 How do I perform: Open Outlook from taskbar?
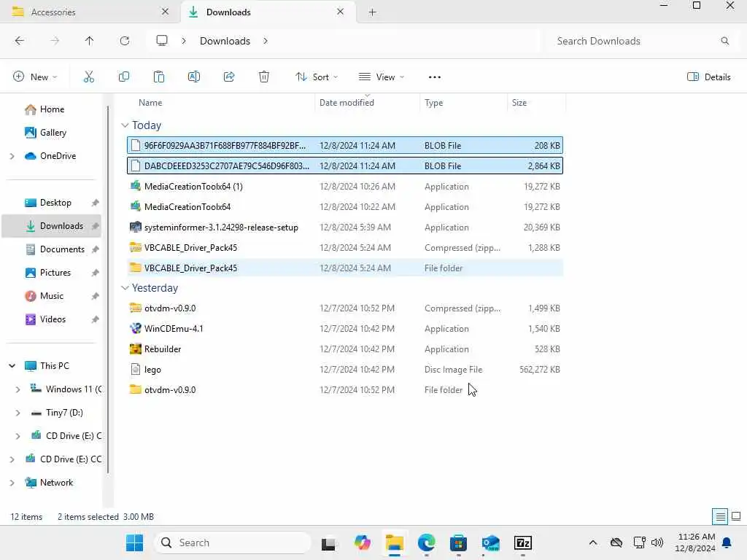(490, 542)
